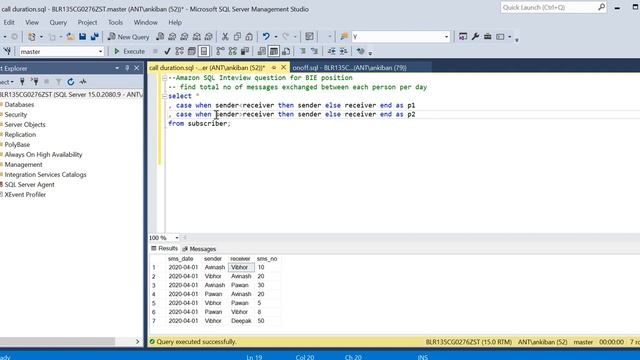Switch output to Results to File
This screenshot has width=640, height=360.
[286, 51]
